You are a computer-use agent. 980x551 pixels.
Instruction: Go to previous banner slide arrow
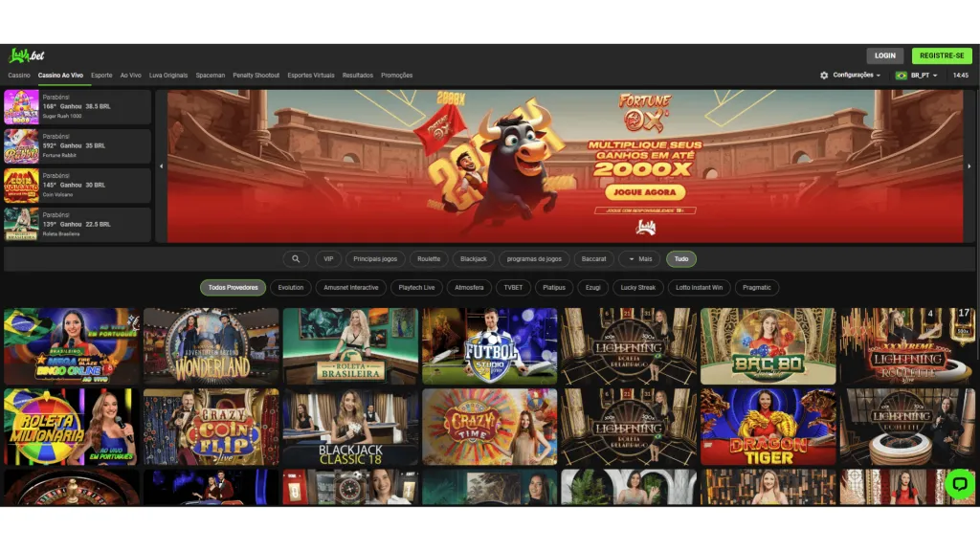point(161,166)
